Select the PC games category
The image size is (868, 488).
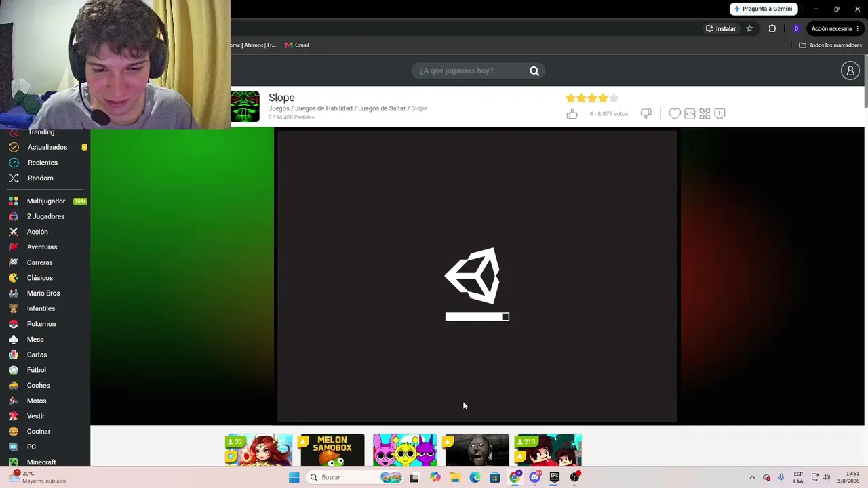pyautogui.click(x=31, y=447)
